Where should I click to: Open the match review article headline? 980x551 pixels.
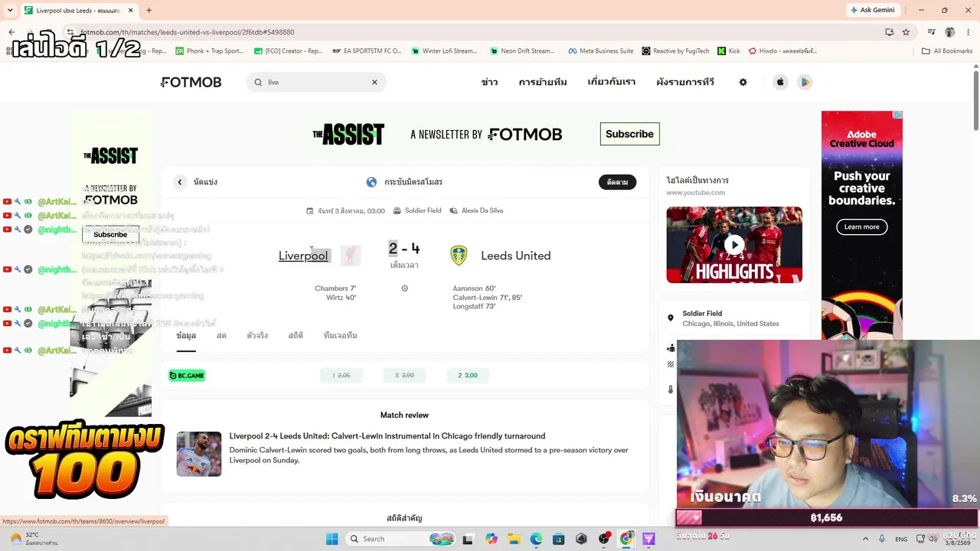point(387,436)
